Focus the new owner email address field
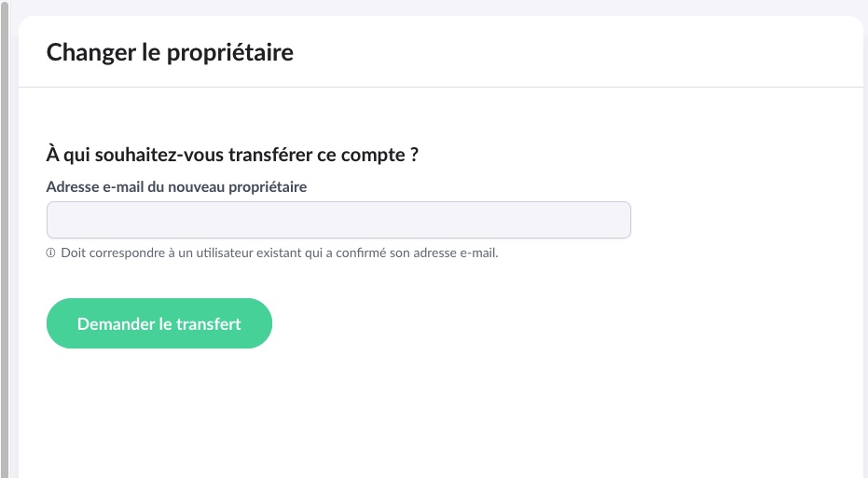 [338, 220]
